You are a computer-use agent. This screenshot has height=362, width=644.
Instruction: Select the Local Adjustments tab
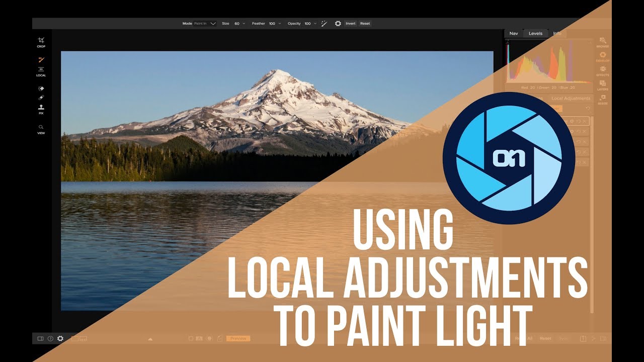click(571, 99)
